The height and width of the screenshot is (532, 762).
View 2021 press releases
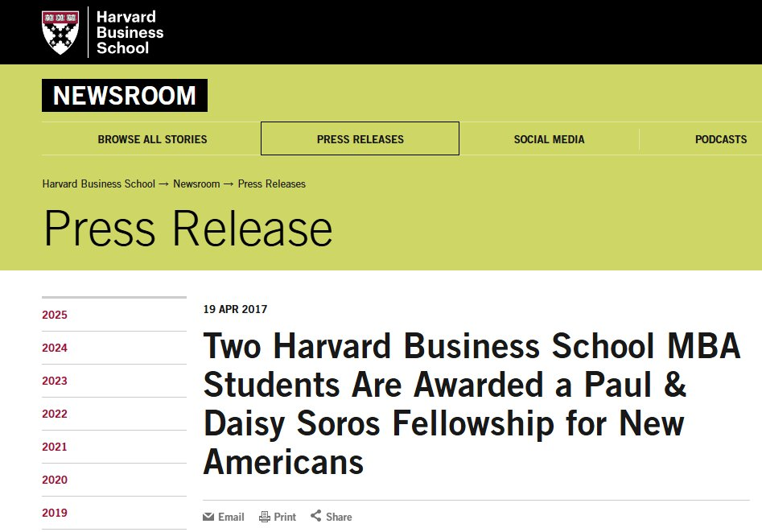pos(55,447)
